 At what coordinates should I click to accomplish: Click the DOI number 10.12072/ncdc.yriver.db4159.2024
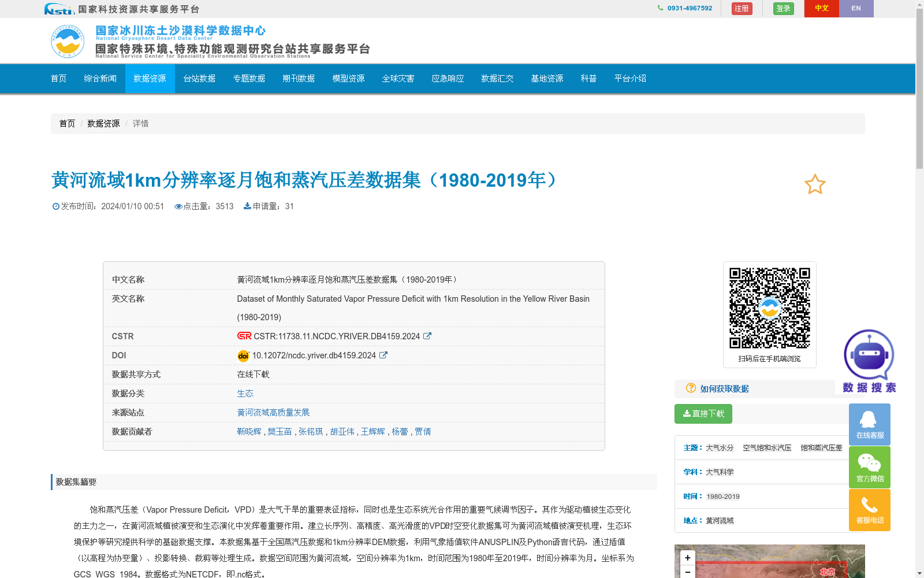point(314,355)
